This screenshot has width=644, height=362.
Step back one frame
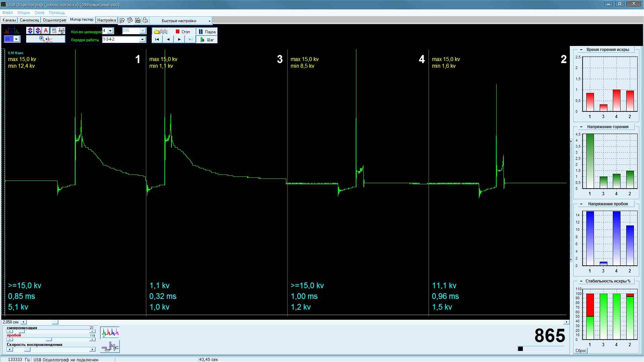coord(168,40)
